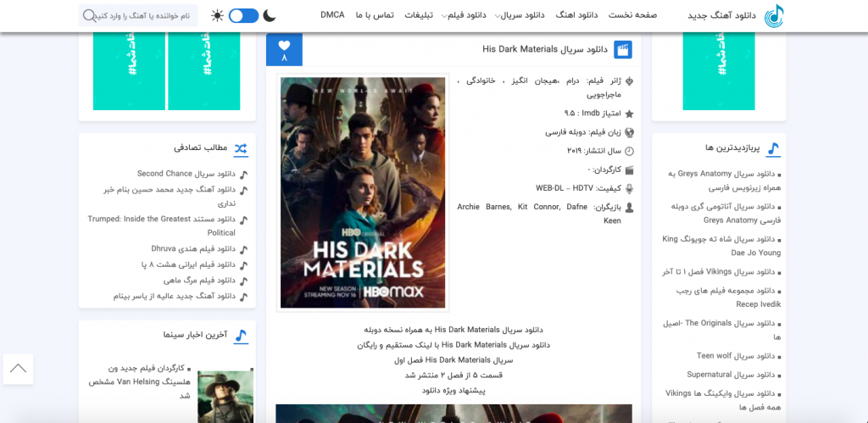Expand the دانلود فیلم dropdown menu
Viewport: 868px width, 423px height.
tap(464, 15)
